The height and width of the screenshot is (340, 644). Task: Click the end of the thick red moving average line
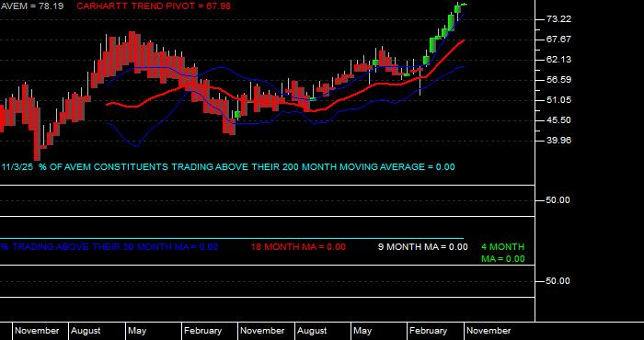464,40
